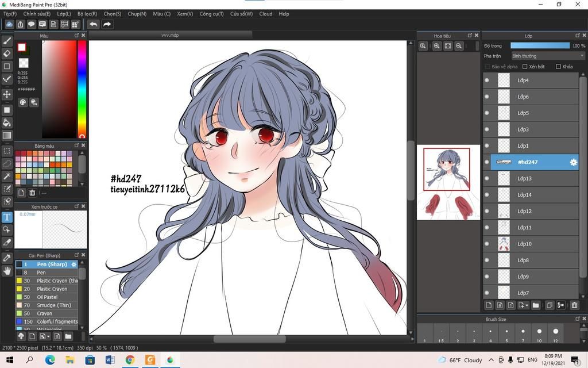Choose brush size 10 preset
588x368 pixels.
coord(539,334)
